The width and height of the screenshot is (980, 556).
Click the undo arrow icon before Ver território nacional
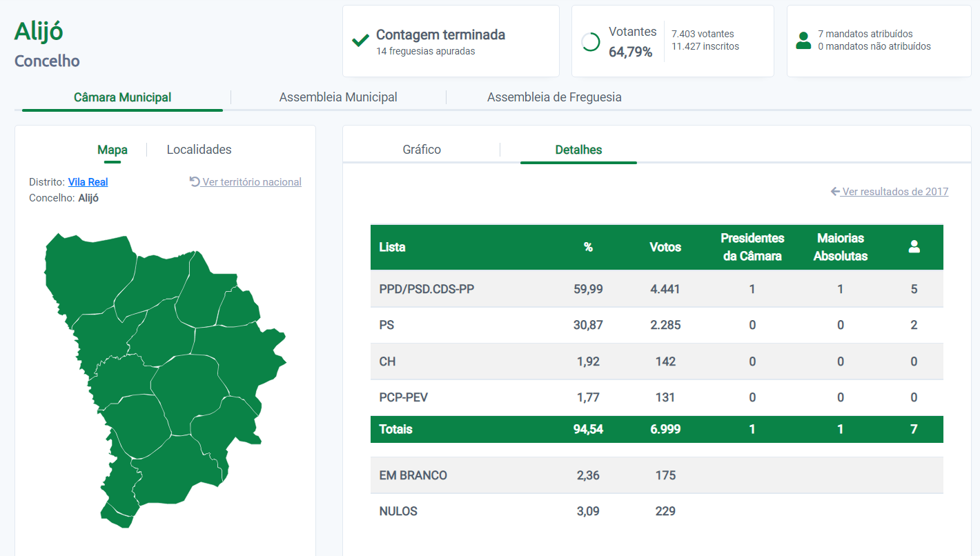point(195,182)
